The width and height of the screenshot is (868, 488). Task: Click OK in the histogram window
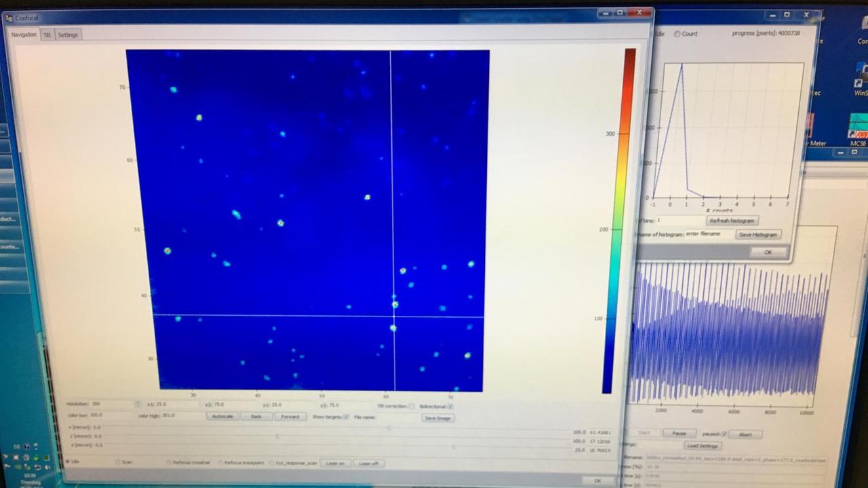(x=768, y=252)
